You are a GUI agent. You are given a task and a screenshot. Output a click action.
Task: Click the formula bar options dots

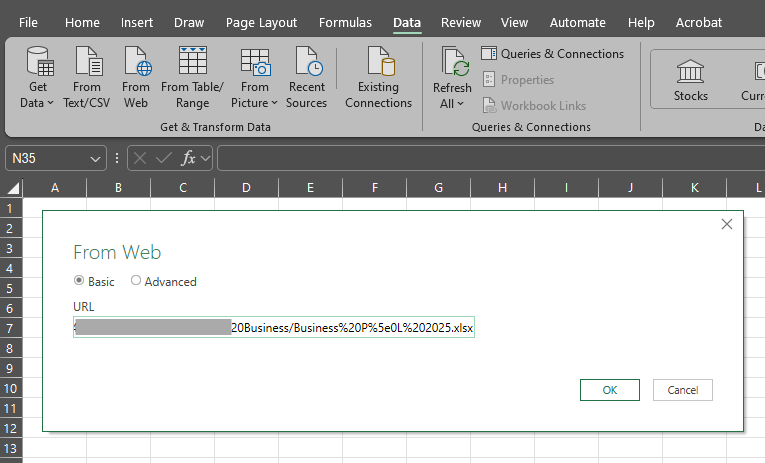tap(117, 158)
